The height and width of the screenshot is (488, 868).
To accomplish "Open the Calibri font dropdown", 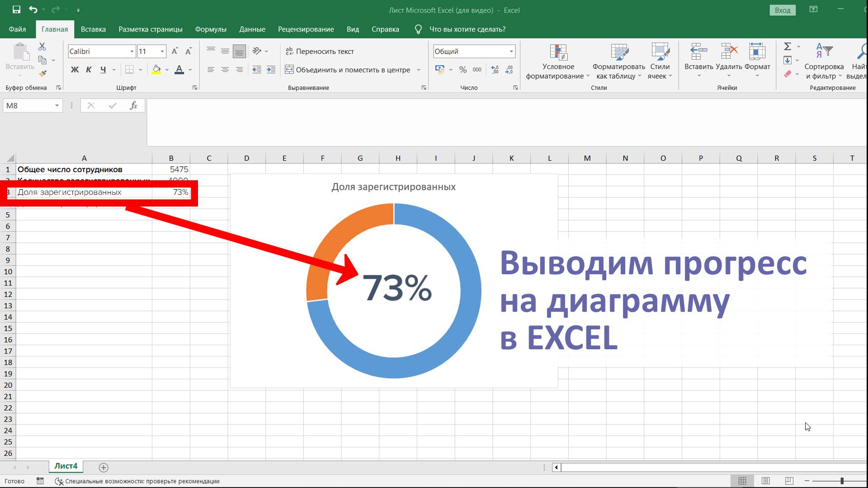I will 132,51.
